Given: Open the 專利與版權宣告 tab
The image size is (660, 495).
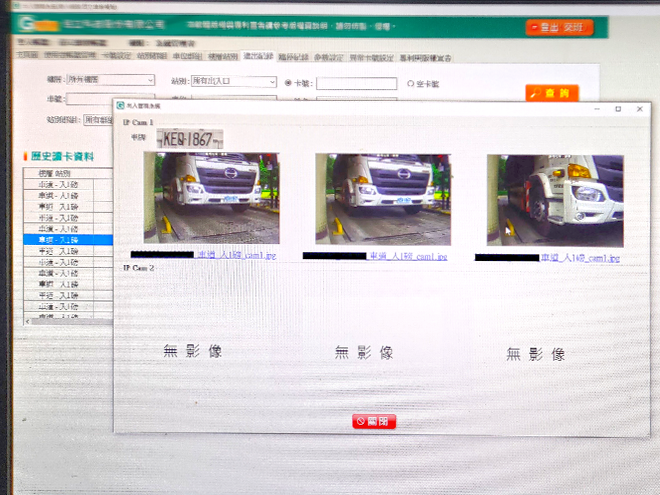Looking at the screenshot, I should point(425,58).
